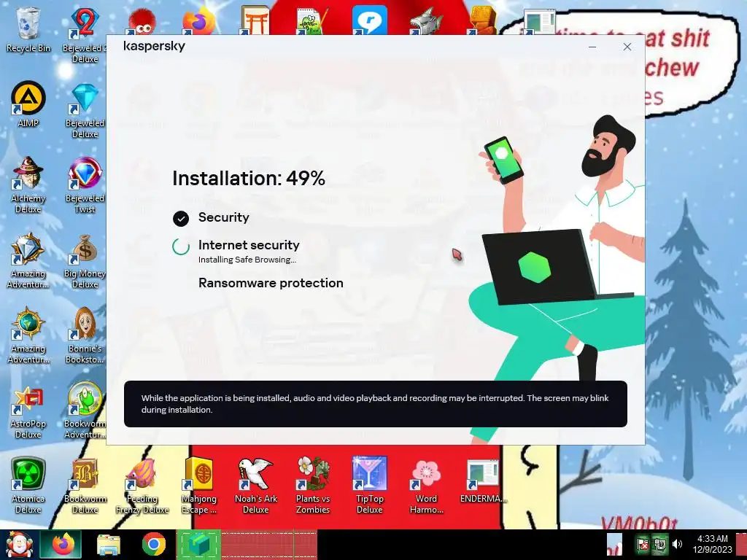Select the ENDERMA... desktop shortcut
The image size is (747, 560).
pos(483,481)
